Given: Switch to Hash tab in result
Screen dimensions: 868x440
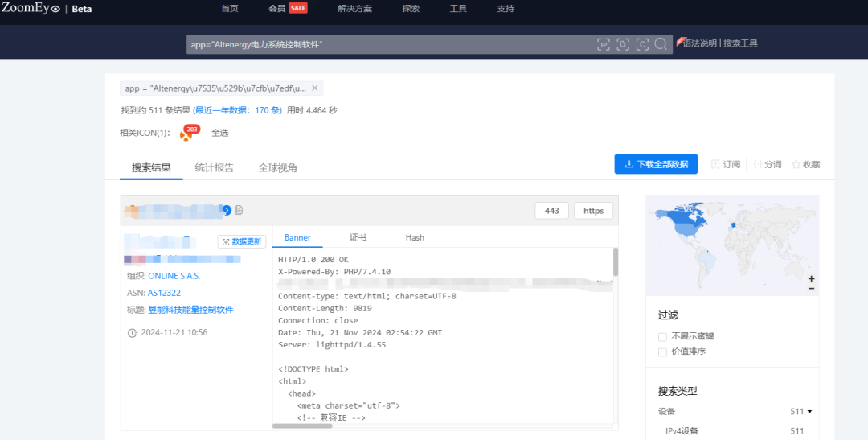Looking at the screenshot, I should click(415, 237).
